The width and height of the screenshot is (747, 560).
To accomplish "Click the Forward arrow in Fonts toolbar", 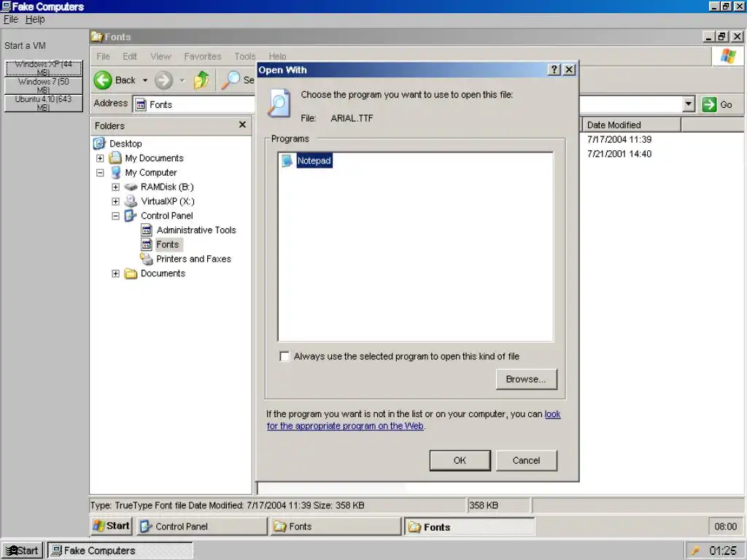I will pyautogui.click(x=163, y=80).
